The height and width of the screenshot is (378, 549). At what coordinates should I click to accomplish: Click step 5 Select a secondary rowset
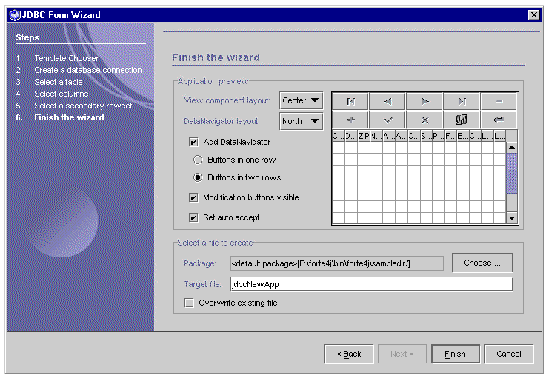[x=83, y=105]
